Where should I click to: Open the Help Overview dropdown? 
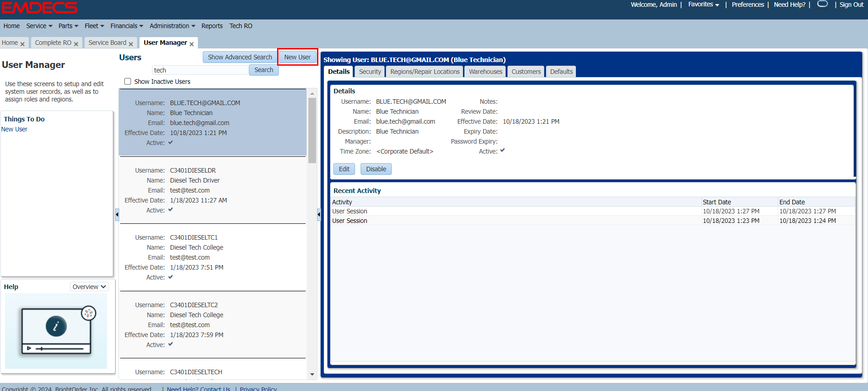coord(89,287)
